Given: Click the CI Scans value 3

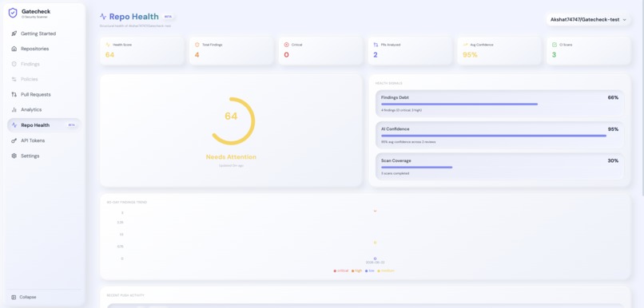Looking at the screenshot, I should (554, 54).
